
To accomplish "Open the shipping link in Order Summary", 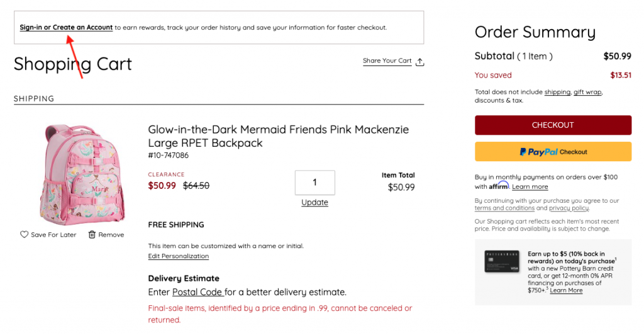I will click(557, 92).
